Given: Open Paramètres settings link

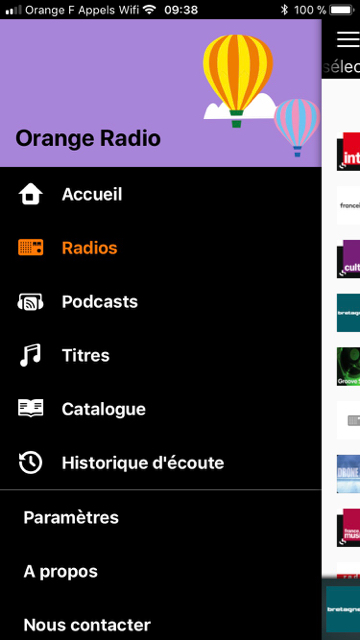Looking at the screenshot, I should (71, 518).
